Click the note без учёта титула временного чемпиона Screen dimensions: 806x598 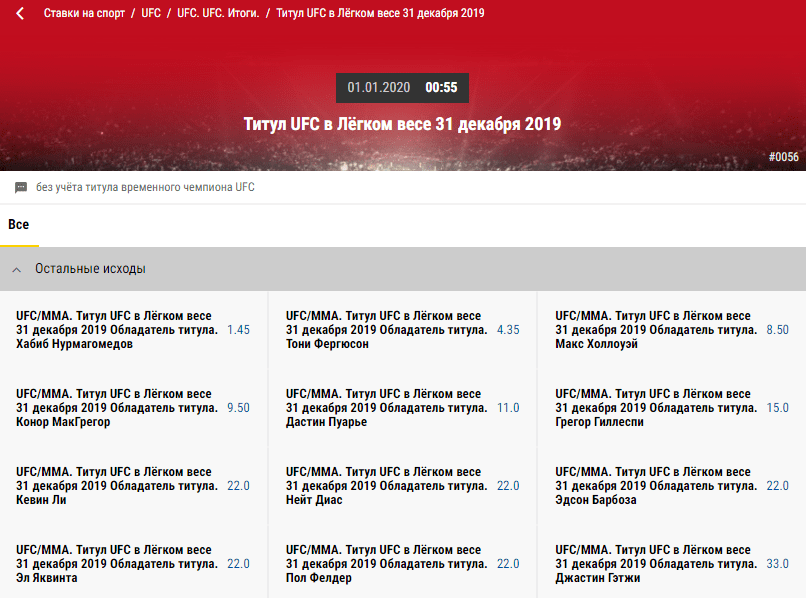click(x=145, y=187)
